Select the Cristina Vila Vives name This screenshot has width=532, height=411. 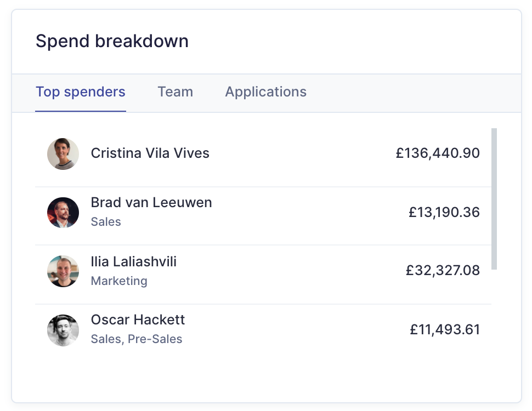click(150, 153)
